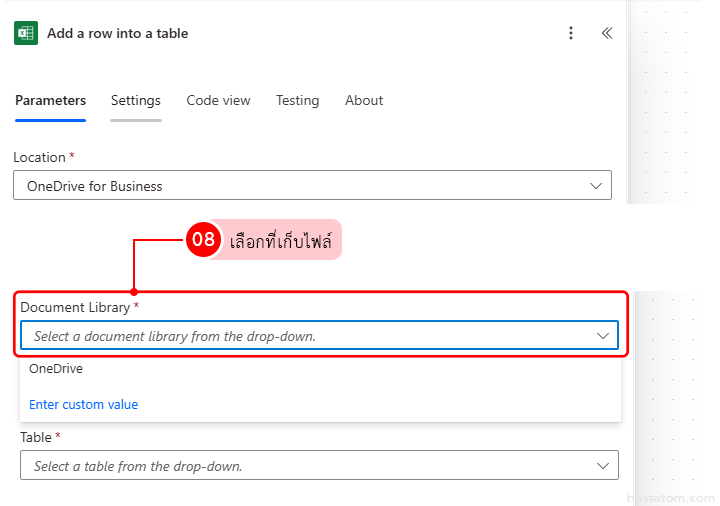720x506 pixels.
Task: Click the red 08 step badge
Action: pyautogui.click(x=203, y=240)
